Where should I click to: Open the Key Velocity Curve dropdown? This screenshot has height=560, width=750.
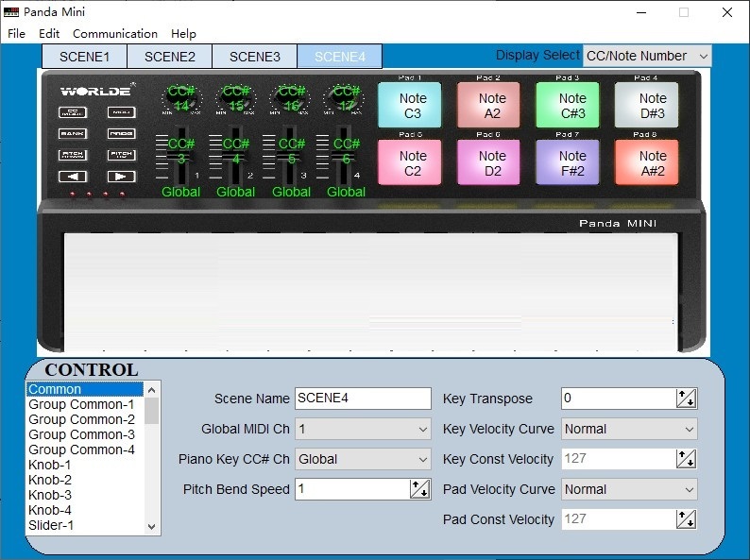[x=629, y=429]
